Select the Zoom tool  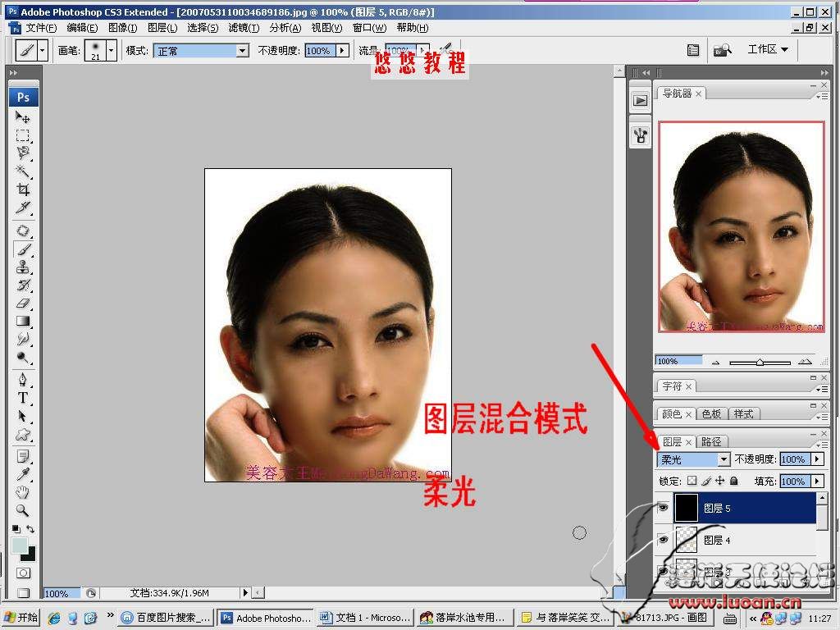22,510
